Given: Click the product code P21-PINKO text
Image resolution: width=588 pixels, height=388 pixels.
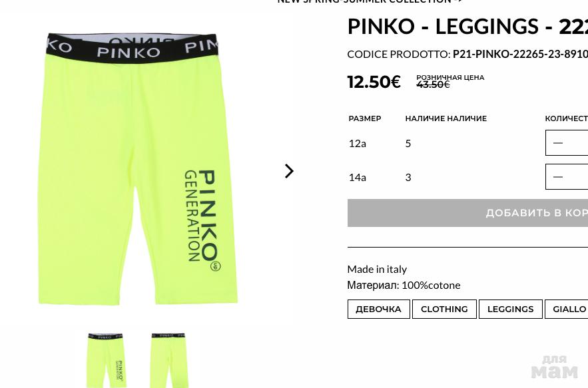Looking at the screenshot, I should pos(520,54).
